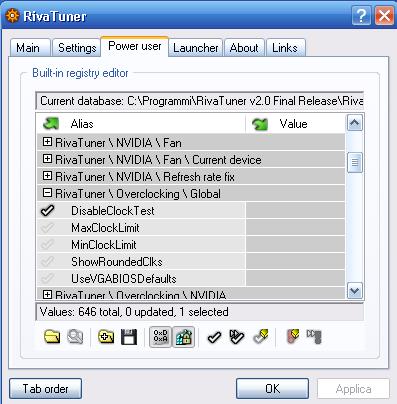Click the magnifier search icon in toolbar

[x=75, y=337]
